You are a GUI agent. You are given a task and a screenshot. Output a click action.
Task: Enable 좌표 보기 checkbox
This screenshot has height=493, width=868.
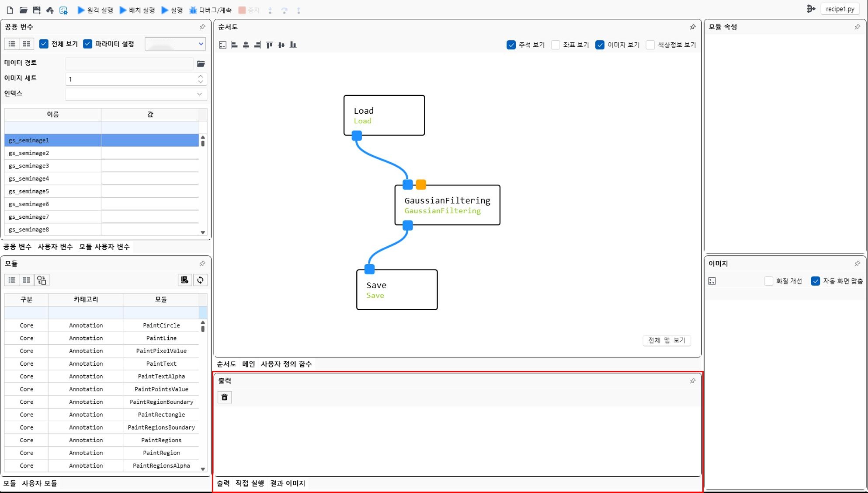[x=556, y=45]
